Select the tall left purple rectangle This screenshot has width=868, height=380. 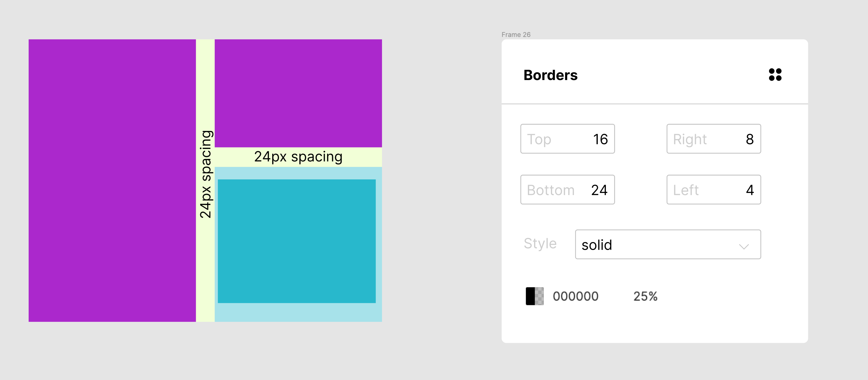point(112,180)
